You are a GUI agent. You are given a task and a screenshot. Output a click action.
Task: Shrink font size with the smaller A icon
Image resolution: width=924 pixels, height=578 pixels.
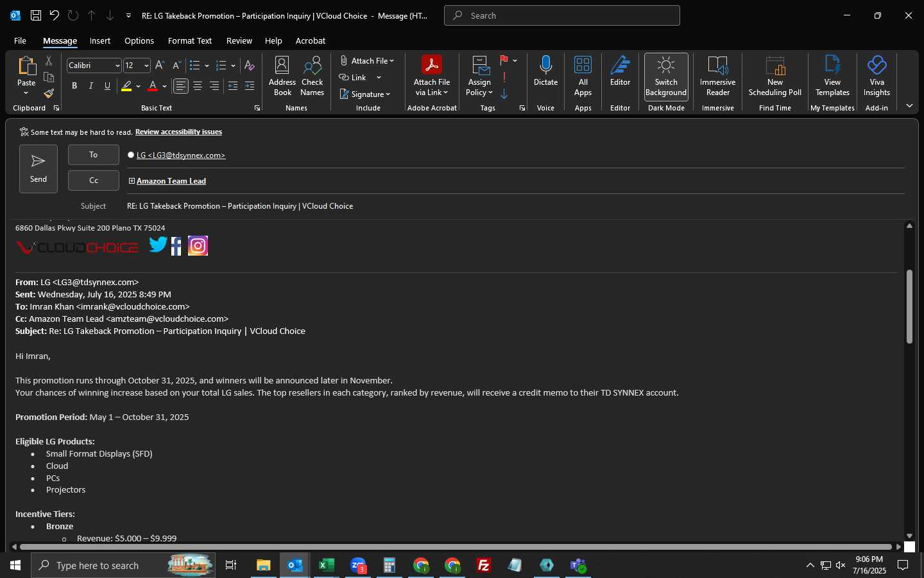tap(176, 66)
